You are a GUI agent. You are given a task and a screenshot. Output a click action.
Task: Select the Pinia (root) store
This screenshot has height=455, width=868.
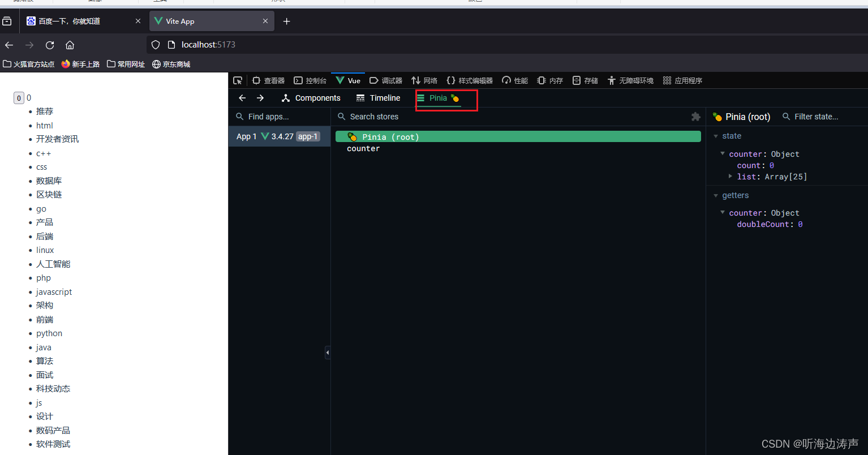point(518,137)
